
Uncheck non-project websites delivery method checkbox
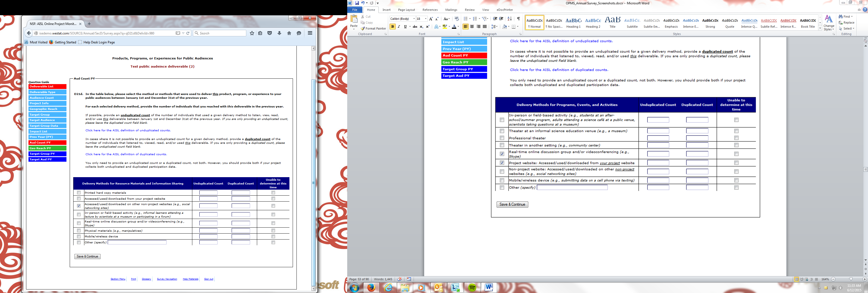79,206
